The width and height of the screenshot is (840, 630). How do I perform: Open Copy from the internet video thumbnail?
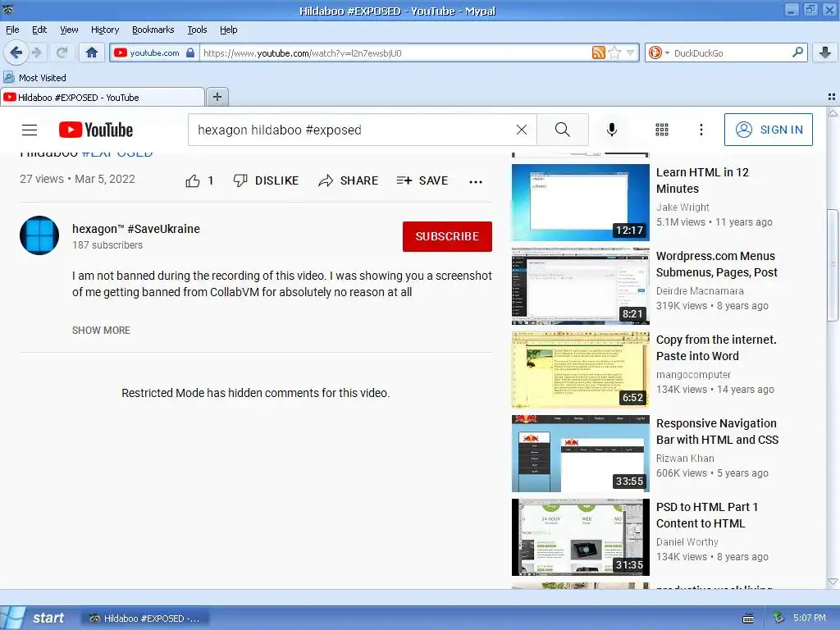pyautogui.click(x=581, y=370)
